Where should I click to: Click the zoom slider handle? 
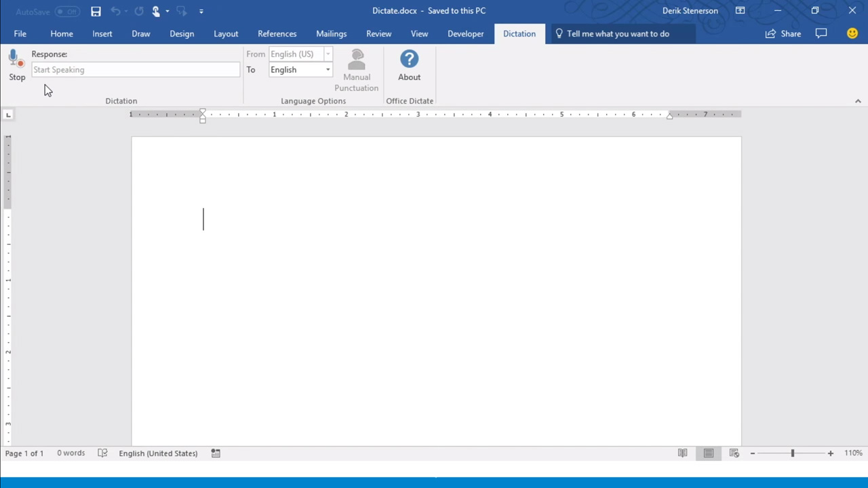[792, 453]
